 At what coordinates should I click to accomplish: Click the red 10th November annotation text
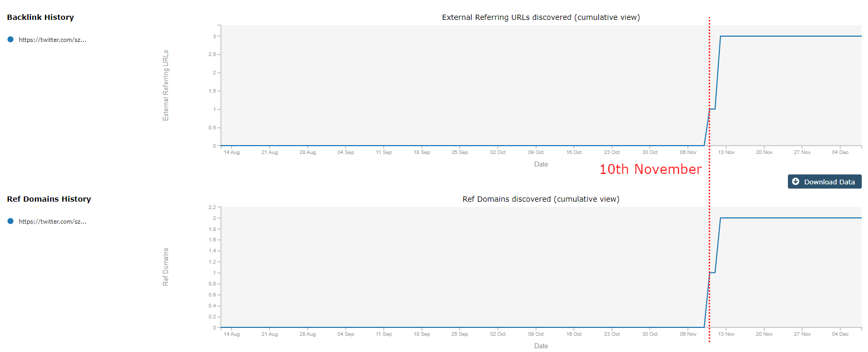tap(650, 169)
